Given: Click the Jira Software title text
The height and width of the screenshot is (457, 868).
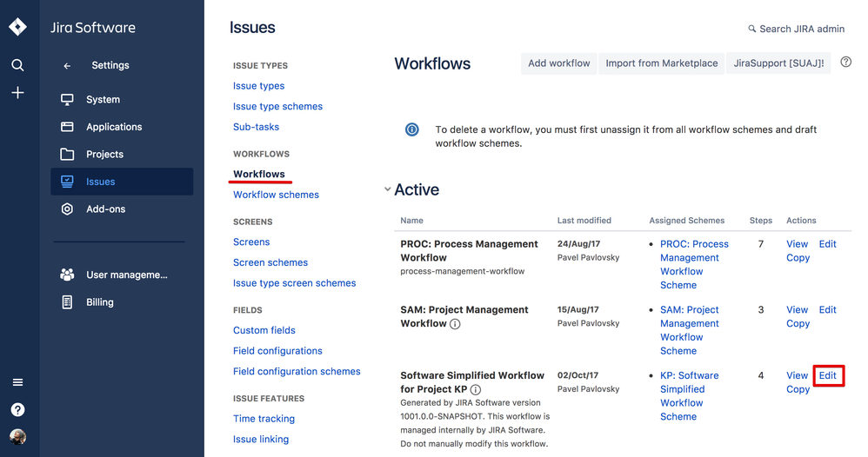Looking at the screenshot, I should (93, 28).
